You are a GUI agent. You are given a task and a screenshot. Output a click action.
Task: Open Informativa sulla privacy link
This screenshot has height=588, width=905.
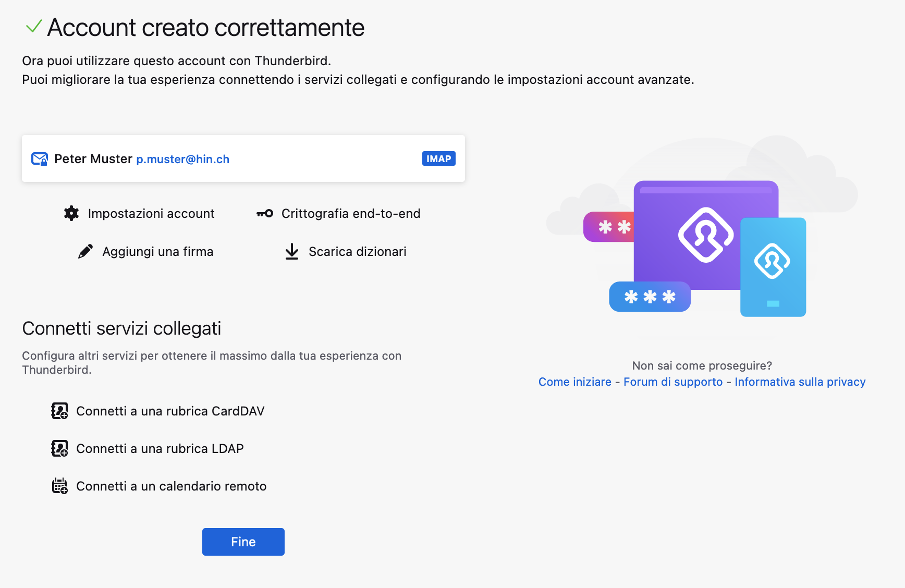pyautogui.click(x=800, y=382)
